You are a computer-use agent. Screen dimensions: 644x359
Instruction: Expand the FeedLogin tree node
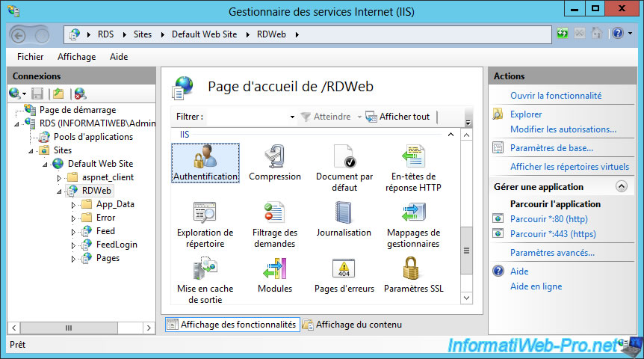73,245
